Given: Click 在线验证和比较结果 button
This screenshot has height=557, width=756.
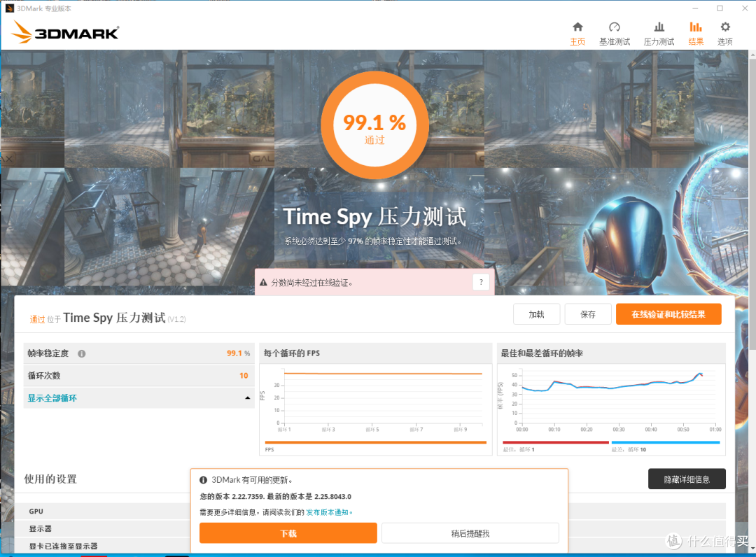Looking at the screenshot, I should [x=668, y=314].
